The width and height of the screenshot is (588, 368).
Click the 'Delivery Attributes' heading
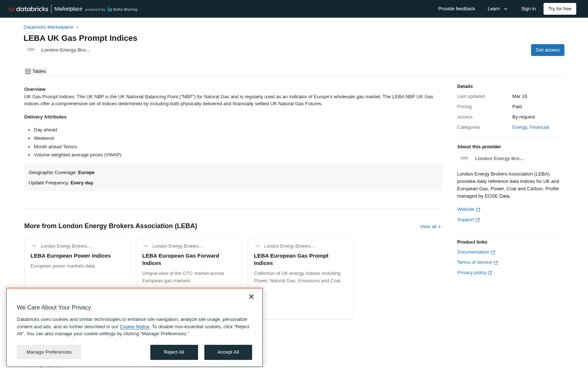tap(46, 117)
